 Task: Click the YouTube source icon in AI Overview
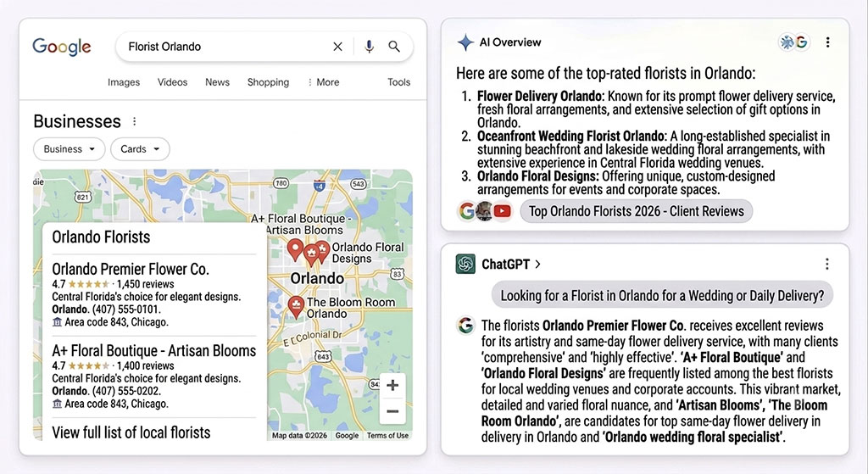tap(502, 211)
